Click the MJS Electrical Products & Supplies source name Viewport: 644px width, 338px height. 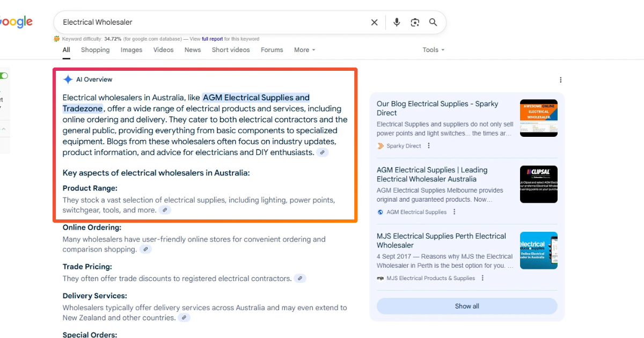(430, 278)
